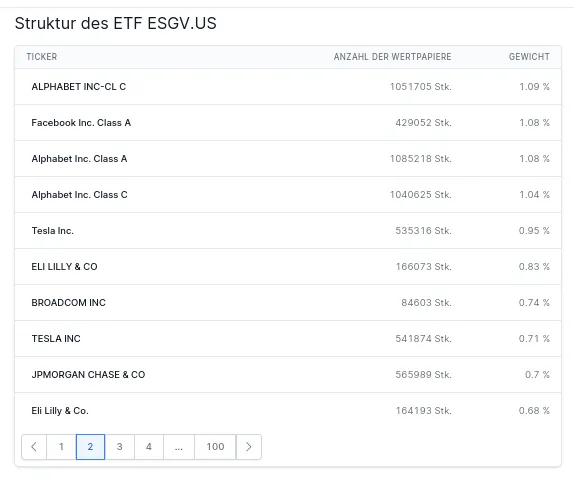This screenshot has width=574, height=491.
Task: Click the 166073 Stk. quantity value
Action: coord(424,267)
